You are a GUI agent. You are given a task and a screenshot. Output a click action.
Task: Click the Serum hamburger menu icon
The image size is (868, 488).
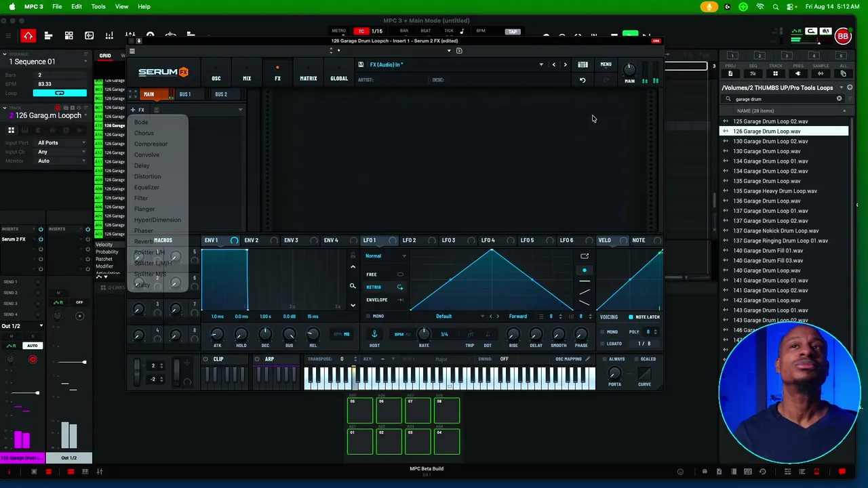(132, 51)
